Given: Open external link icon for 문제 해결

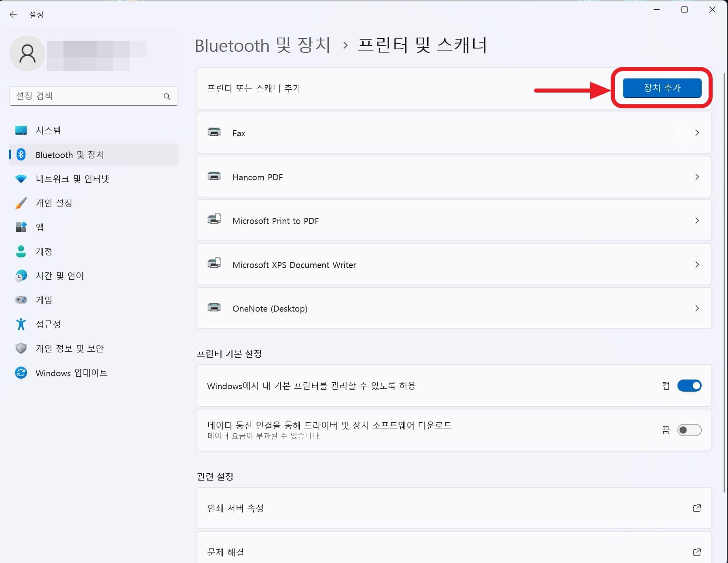Looking at the screenshot, I should point(696,552).
